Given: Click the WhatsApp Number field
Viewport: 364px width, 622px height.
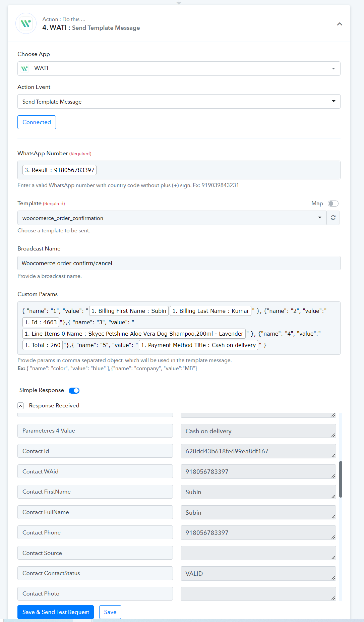Looking at the screenshot, I should coord(179,170).
